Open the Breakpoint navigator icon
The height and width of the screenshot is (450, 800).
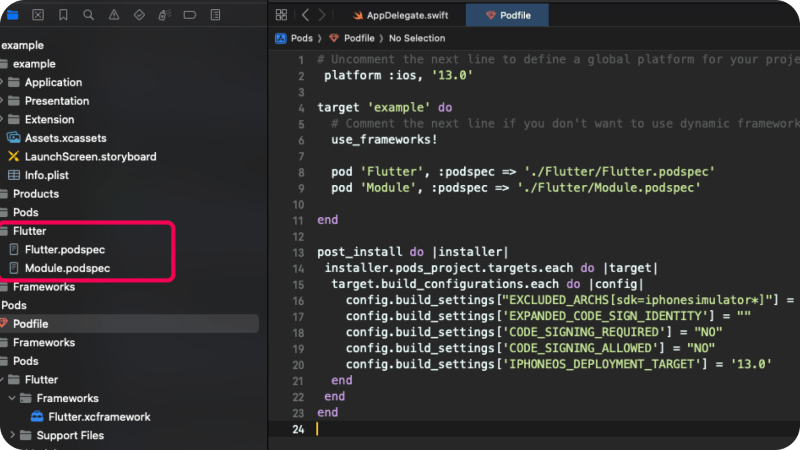[190, 15]
